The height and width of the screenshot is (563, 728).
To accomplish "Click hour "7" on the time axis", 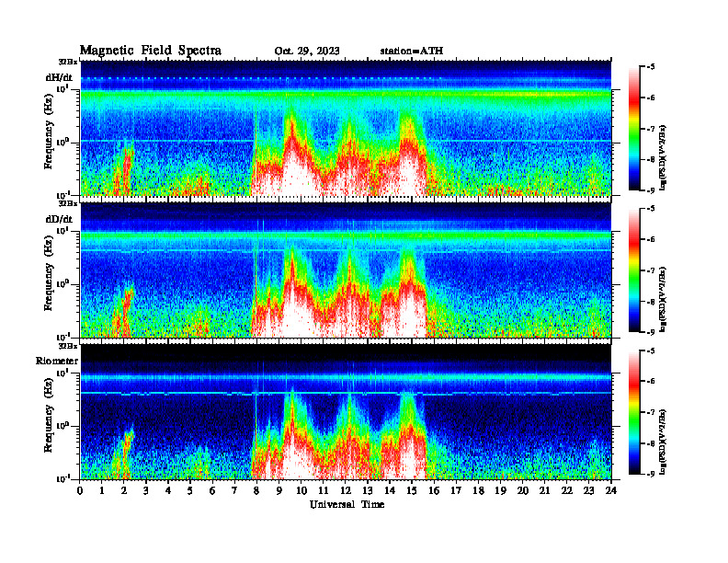I will (x=235, y=490).
